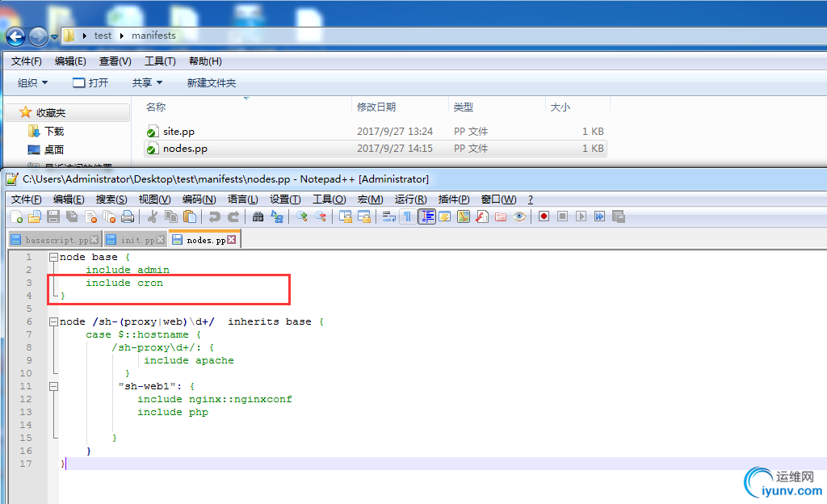Click the Zoom In magnifier icon
Image resolution: width=827 pixels, height=504 pixels.
[x=302, y=216]
